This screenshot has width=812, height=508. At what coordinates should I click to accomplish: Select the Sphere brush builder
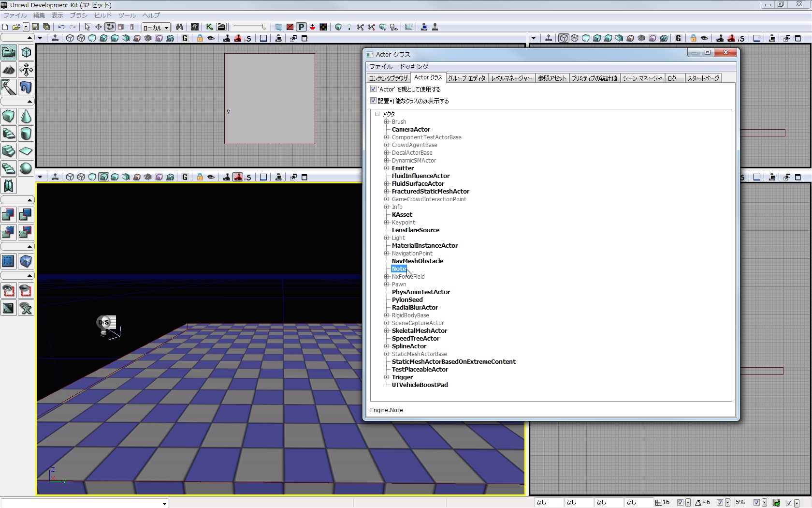click(26, 168)
